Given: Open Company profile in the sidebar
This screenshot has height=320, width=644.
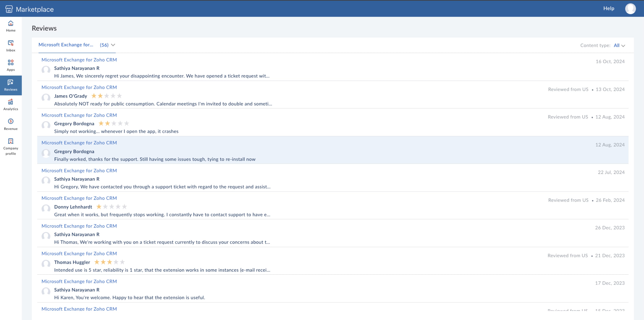Looking at the screenshot, I should pyautogui.click(x=11, y=147).
